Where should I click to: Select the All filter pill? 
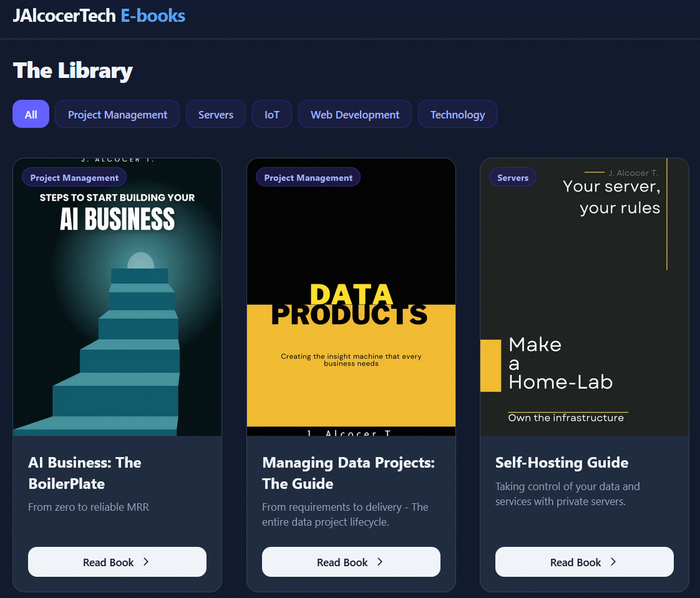(x=31, y=113)
